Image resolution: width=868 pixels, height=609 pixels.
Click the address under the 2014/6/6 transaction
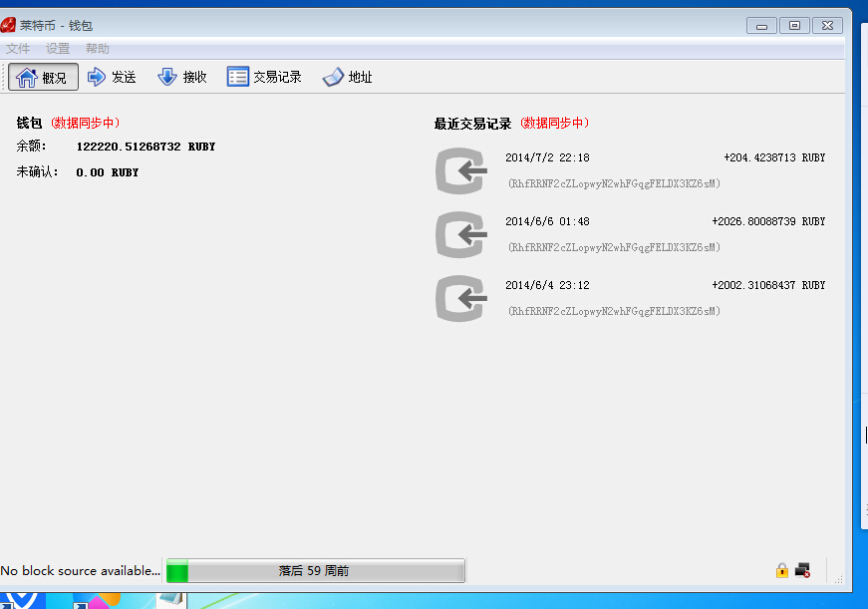click(614, 247)
